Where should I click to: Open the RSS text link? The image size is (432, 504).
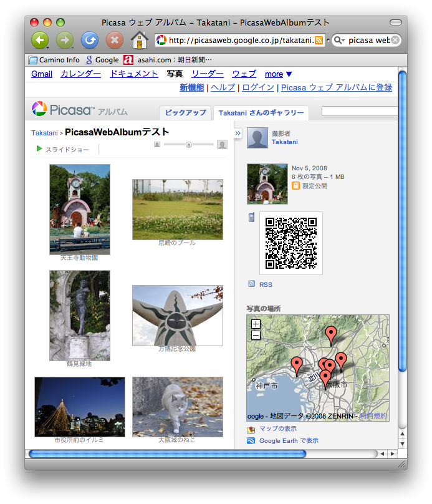click(x=266, y=285)
